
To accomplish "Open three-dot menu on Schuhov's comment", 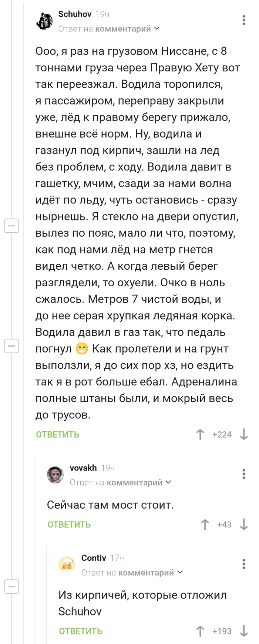I will (243, 20).
